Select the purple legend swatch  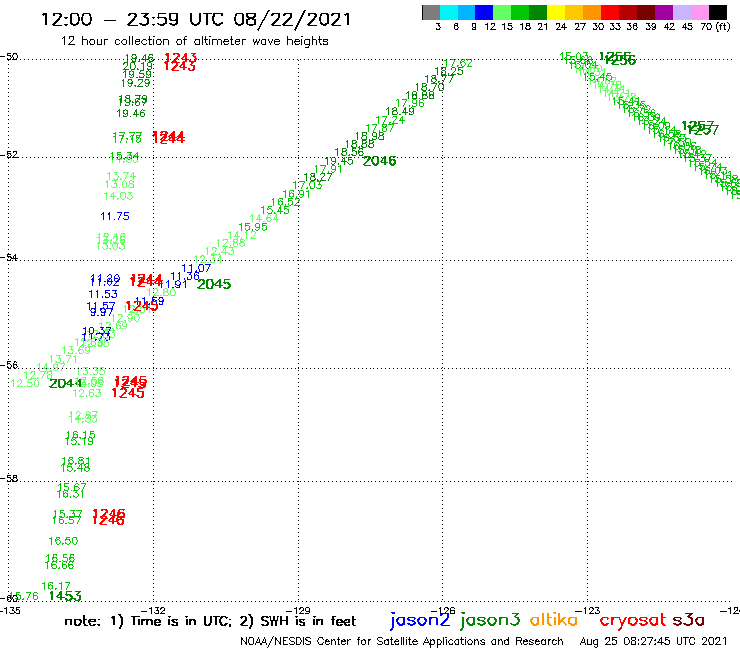coord(664,12)
